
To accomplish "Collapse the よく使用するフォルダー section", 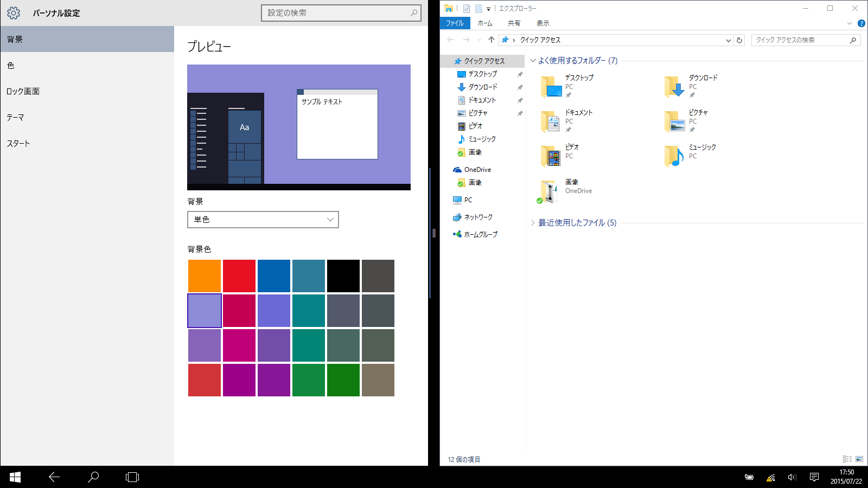I will pyautogui.click(x=533, y=61).
